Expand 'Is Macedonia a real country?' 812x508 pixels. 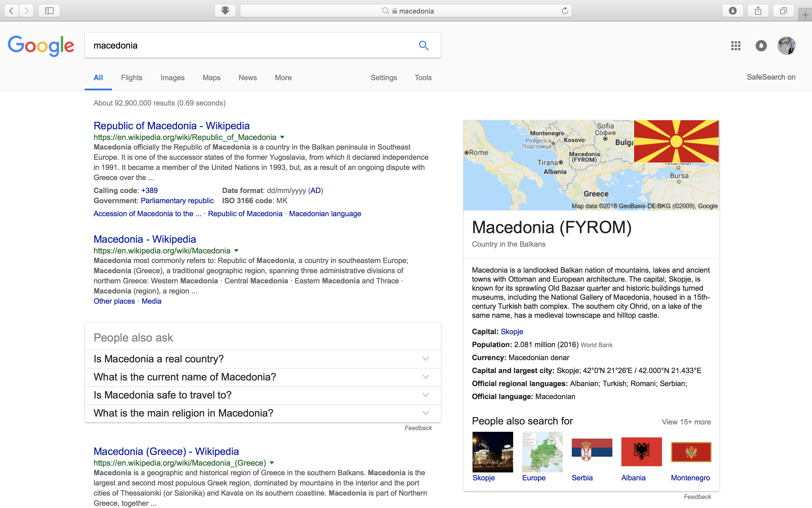click(263, 359)
